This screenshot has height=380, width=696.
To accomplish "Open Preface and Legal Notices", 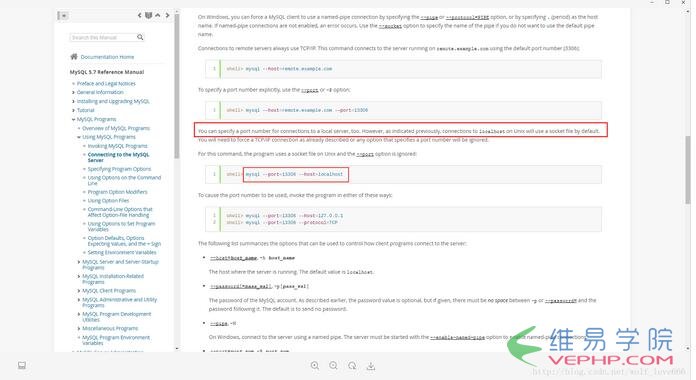I will pos(106,83).
